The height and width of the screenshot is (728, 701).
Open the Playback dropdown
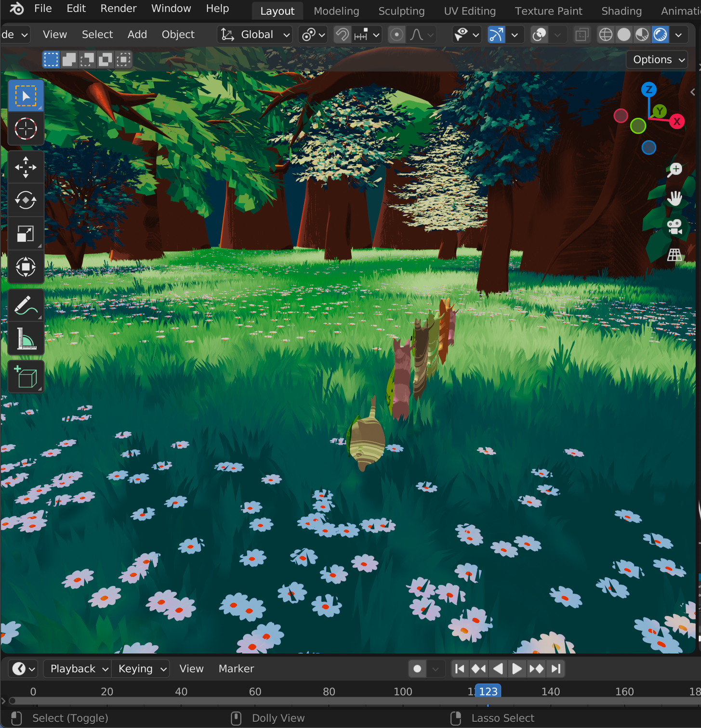pyautogui.click(x=78, y=669)
